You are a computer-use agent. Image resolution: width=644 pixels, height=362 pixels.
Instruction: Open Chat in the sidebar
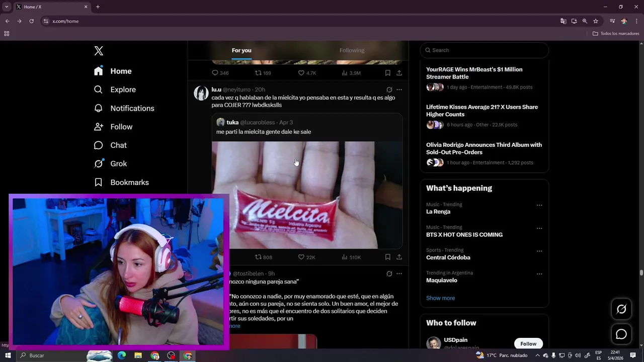[x=110, y=145]
